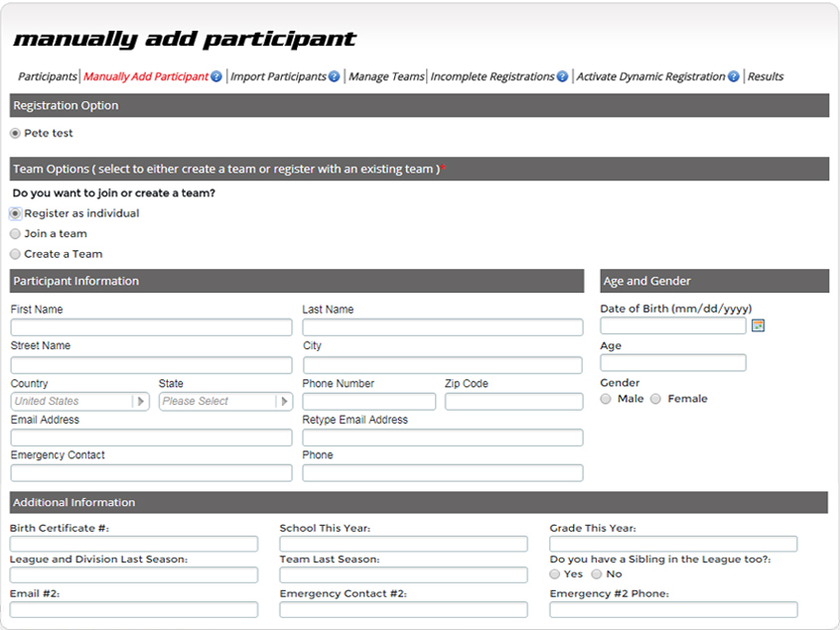This screenshot has height=630, width=840.
Task: Open the Results link
Action: (x=766, y=76)
